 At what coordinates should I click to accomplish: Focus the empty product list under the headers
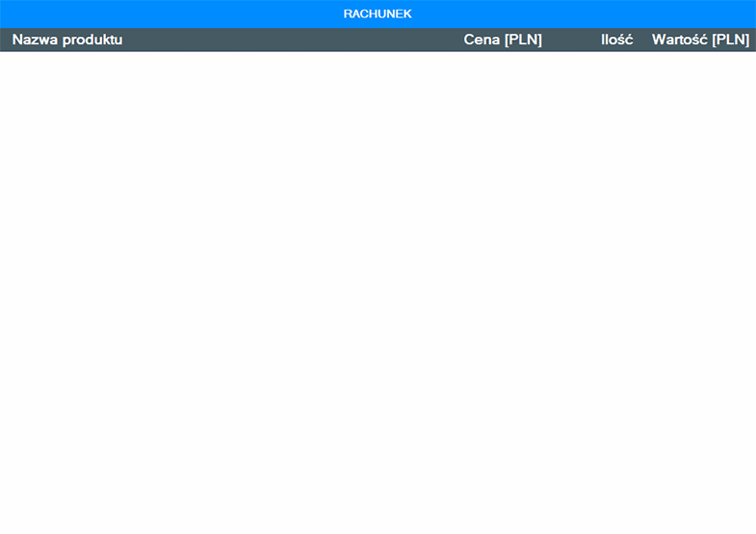378,241
